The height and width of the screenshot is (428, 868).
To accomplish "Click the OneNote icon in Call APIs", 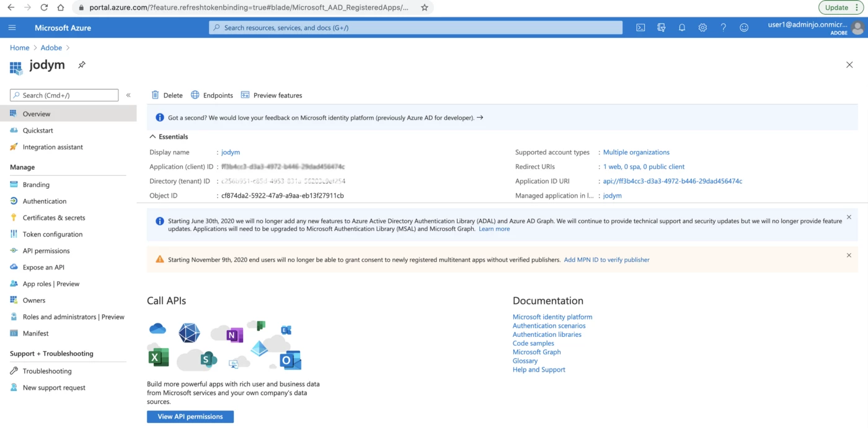I will pos(234,336).
